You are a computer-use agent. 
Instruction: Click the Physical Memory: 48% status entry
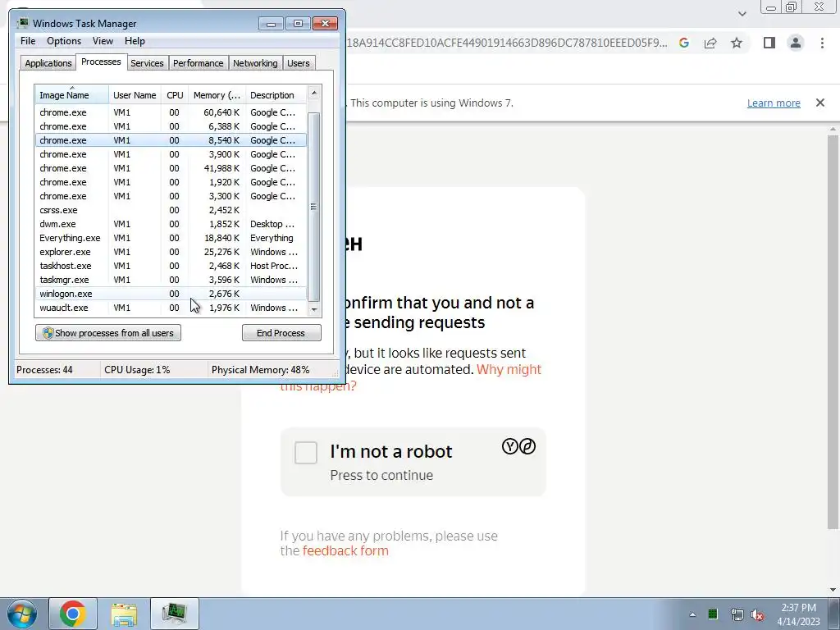click(x=260, y=370)
